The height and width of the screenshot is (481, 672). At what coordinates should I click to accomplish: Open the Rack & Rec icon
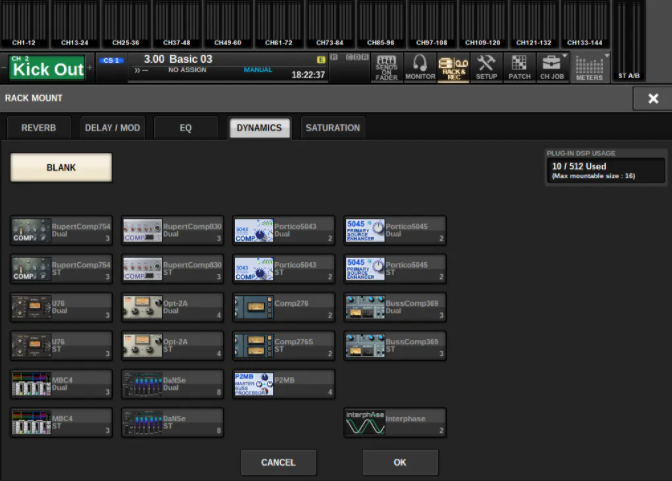[x=453, y=68]
